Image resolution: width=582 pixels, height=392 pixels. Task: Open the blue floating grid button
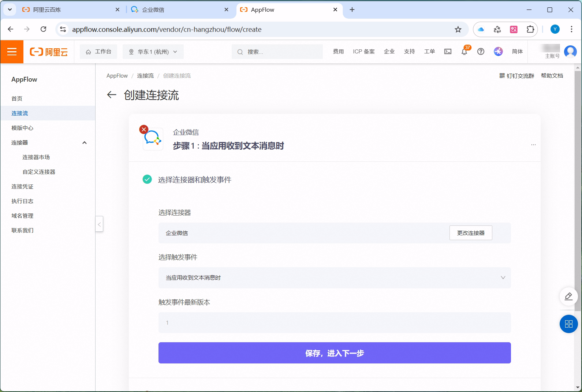coord(568,324)
